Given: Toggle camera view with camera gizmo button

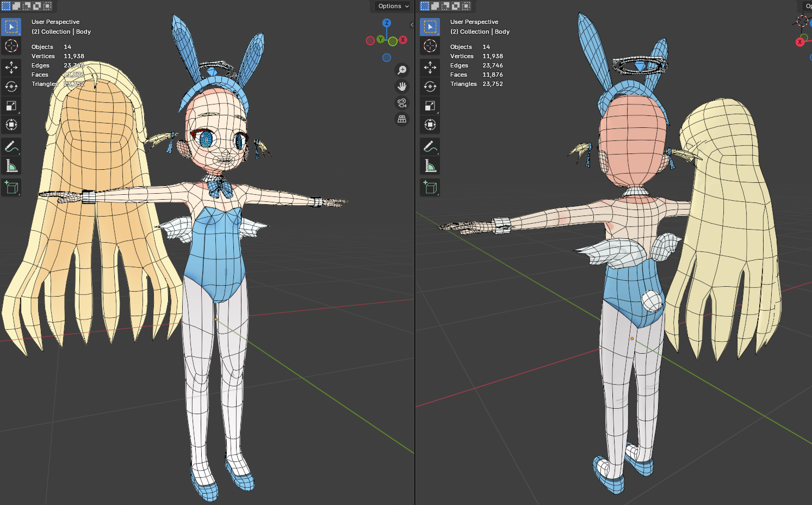Looking at the screenshot, I should click(x=402, y=103).
